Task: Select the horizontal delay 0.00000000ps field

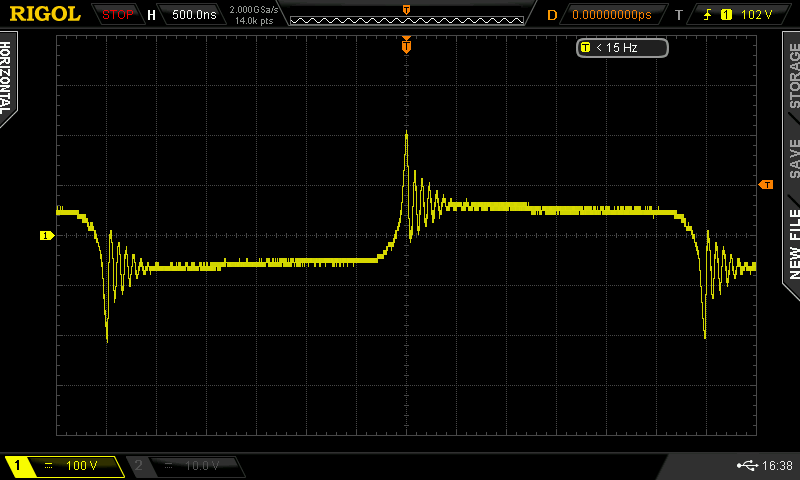Action: (x=610, y=15)
